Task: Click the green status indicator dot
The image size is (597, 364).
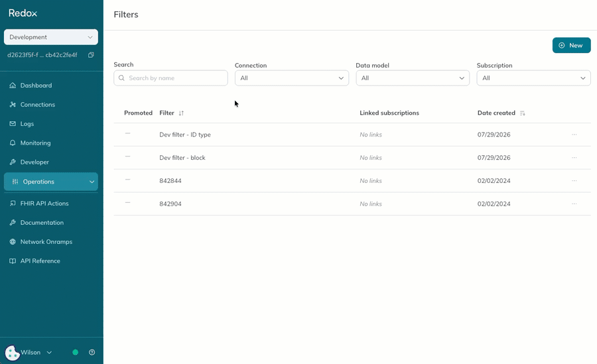Action: [x=76, y=352]
